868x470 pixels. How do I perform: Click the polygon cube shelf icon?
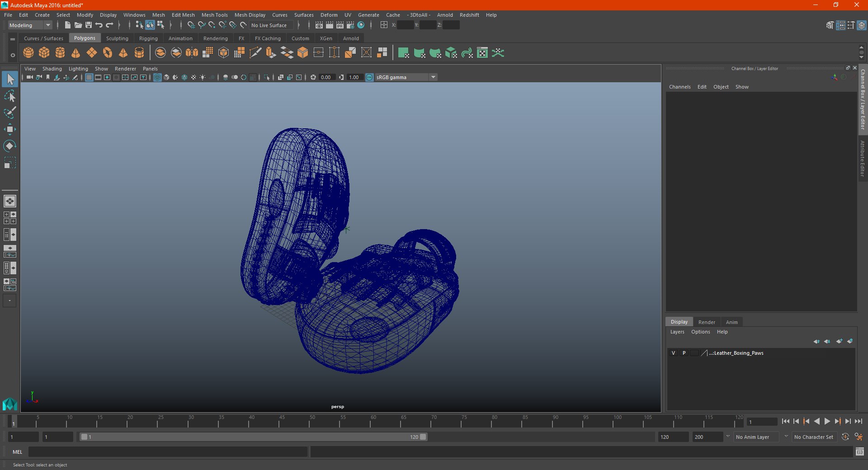coord(44,53)
